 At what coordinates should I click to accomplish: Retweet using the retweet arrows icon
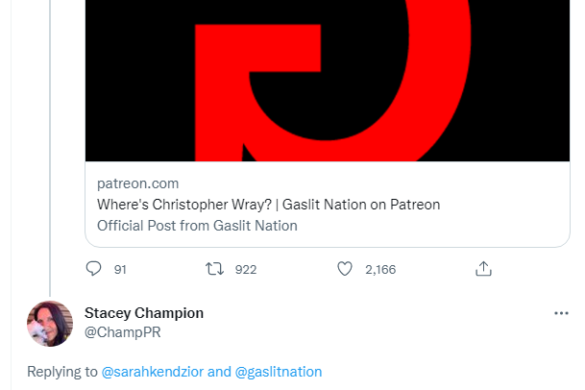[x=215, y=269]
